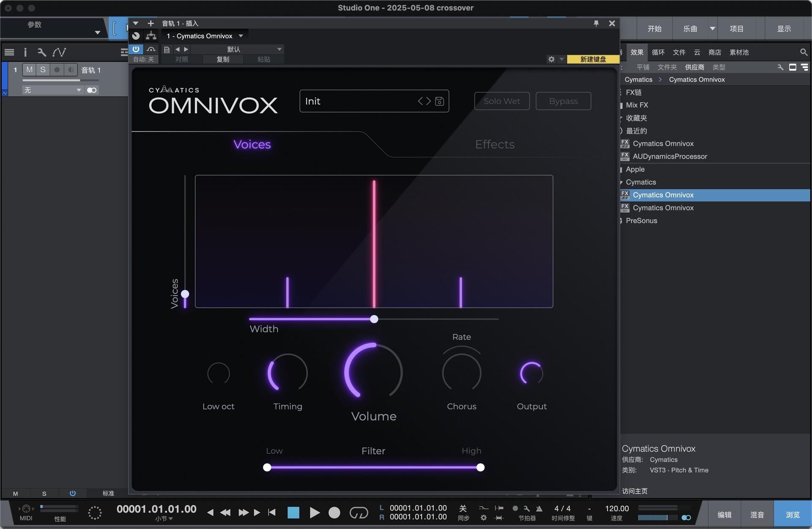The image size is (812, 529).
Task: Open the plugin settings gear icon
Action: click(551, 59)
